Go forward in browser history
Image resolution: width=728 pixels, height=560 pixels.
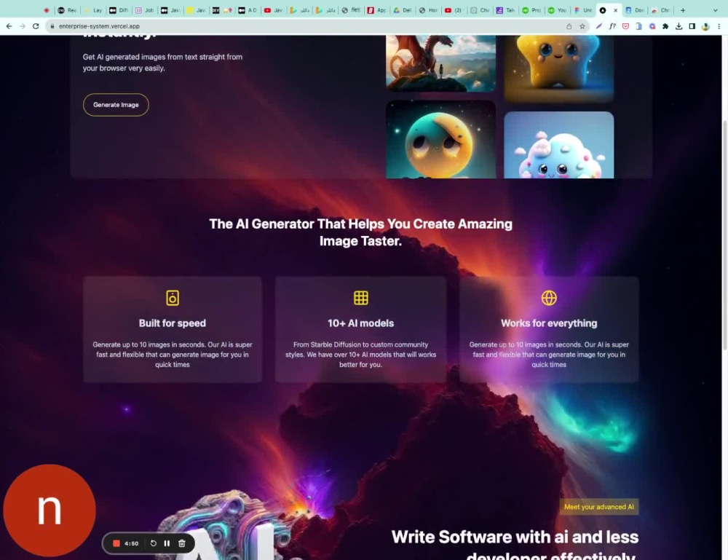coord(23,26)
